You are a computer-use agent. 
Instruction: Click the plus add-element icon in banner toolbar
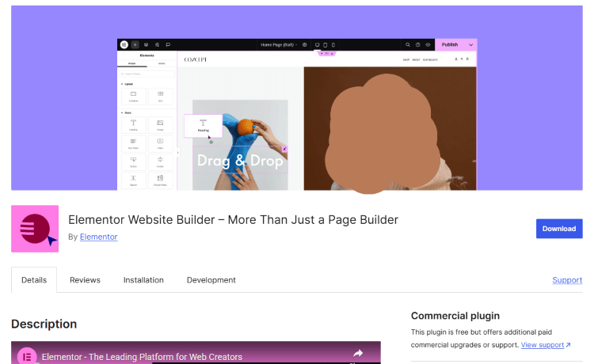[135, 44]
